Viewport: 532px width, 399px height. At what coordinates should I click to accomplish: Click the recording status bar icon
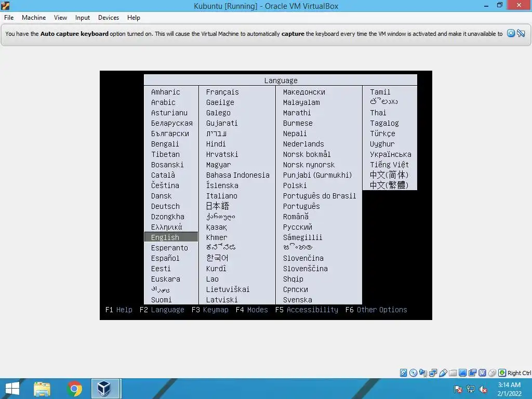pyautogui.click(x=472, y=373)
